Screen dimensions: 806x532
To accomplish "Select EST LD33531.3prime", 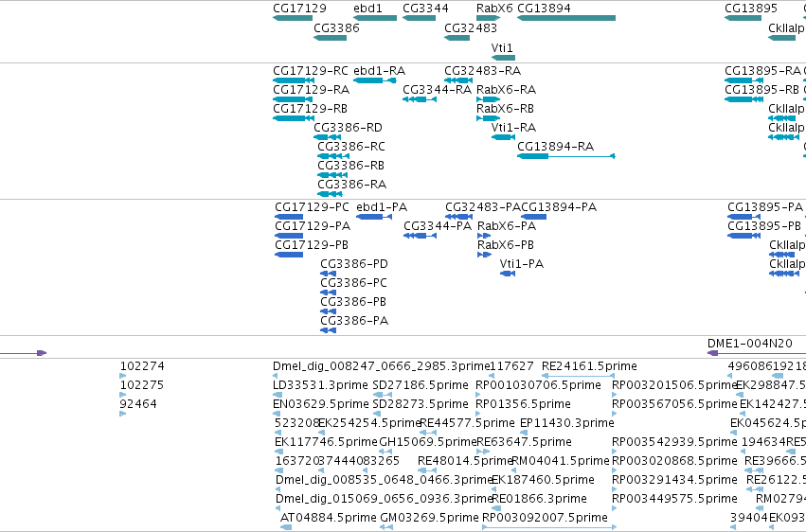I will (x=278, y=396).
